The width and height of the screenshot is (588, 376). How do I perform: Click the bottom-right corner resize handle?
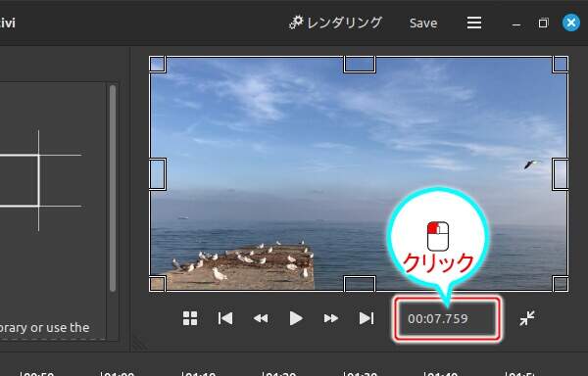coord(561,284)
